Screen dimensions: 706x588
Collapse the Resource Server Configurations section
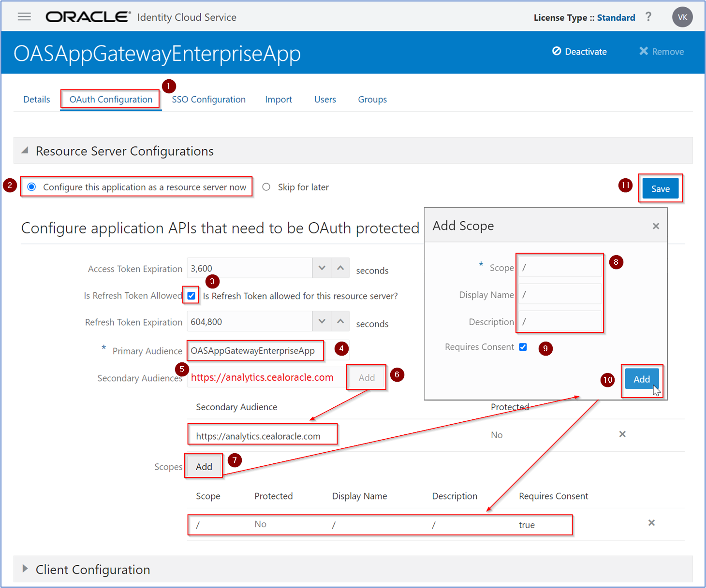25,151
